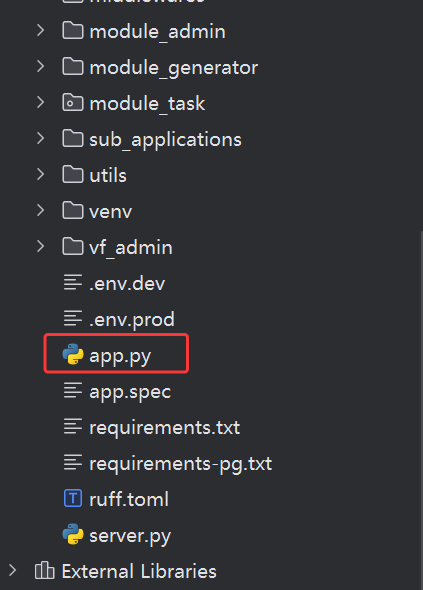Image resolution: width=423 pixels, height=590 pixels.
Task: Expand the module_admin folder chevron
Action: (41, 30)
